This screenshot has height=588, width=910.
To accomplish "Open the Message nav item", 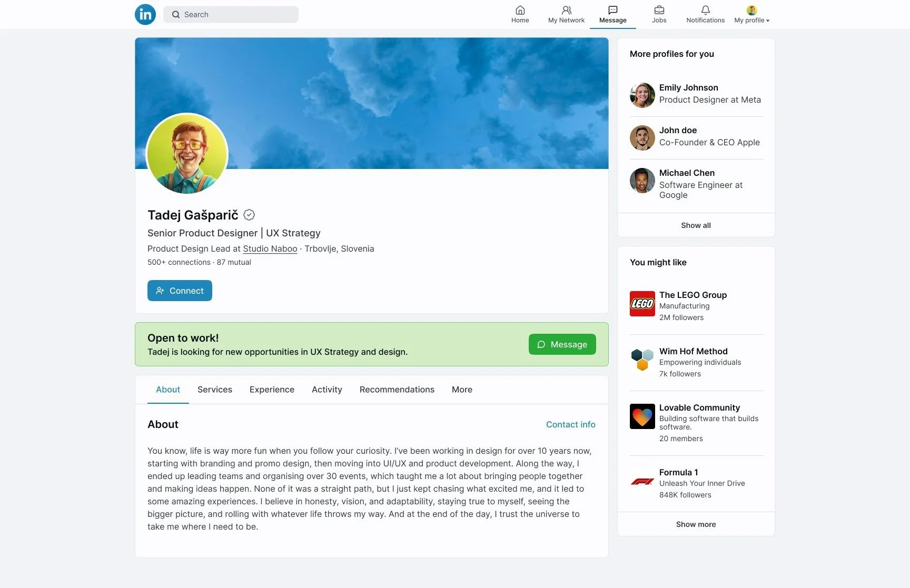I will point(612,15).
